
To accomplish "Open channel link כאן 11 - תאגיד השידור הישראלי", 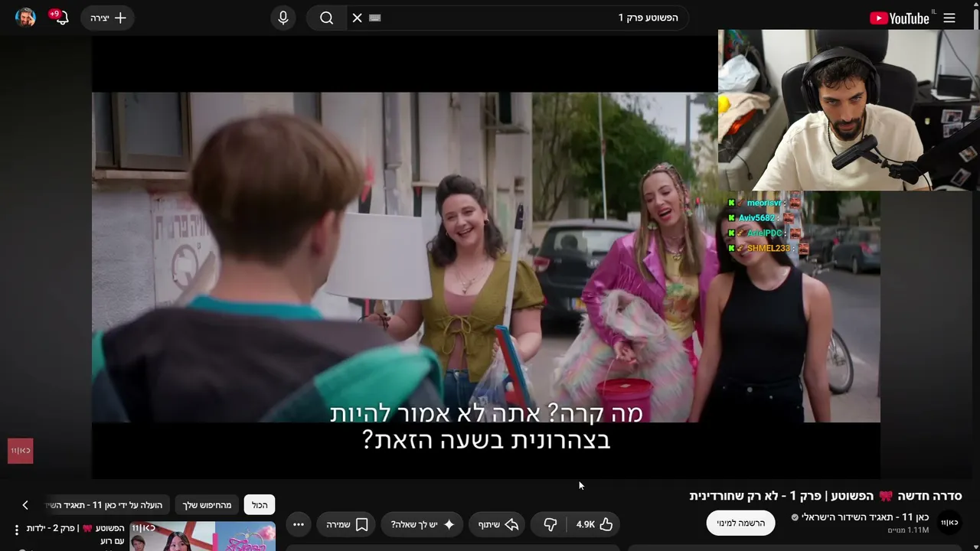I will coord(865,517).
